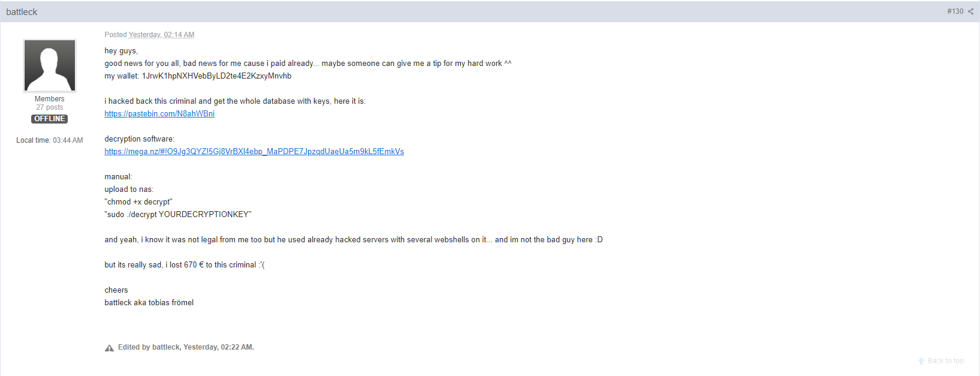Click the signature line battleck aka tobias frömel
Viewport: 980px width, 376px height.
tap(149, 303)
